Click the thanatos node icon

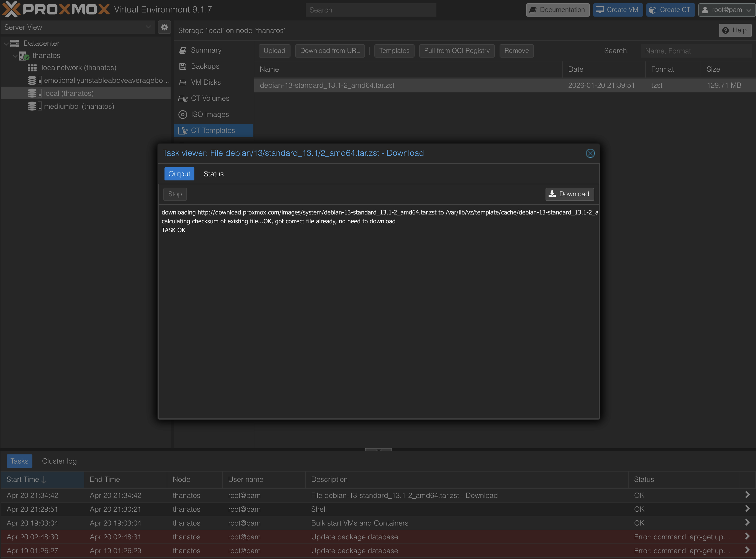24,56
